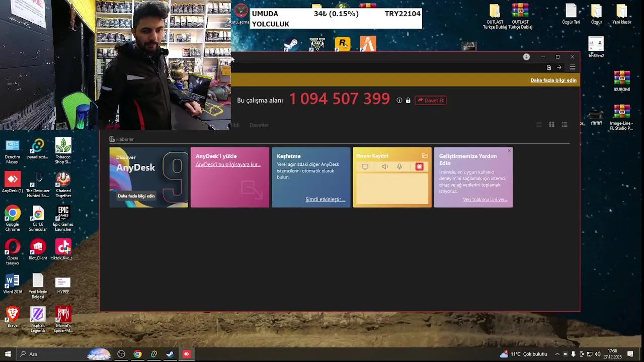Open Google Chrome desktop shortcut
Viewport: 644px width, 362px height.
13,218
